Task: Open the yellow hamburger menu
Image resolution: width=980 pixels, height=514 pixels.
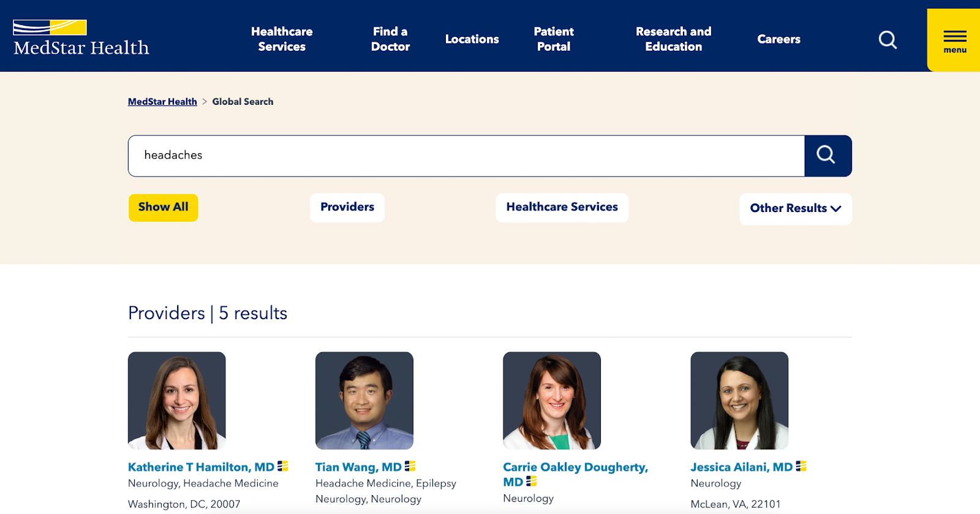Action: [x=954, y=40]
